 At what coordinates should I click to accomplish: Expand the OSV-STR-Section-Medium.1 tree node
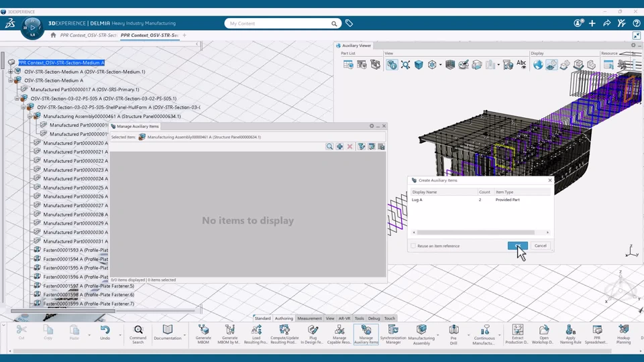coord(11,72)
